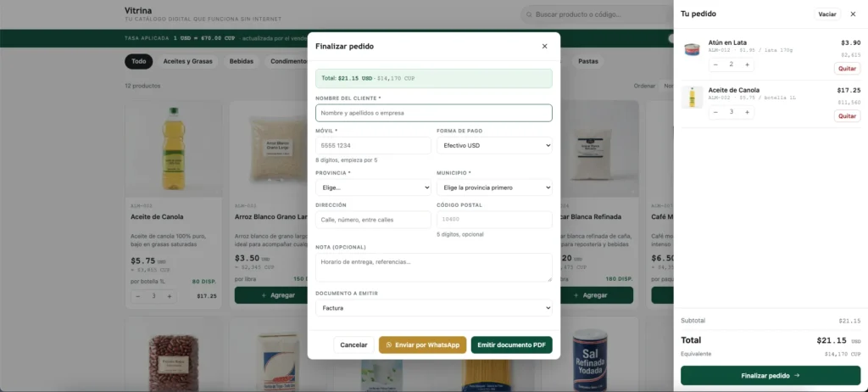The image size is (868, 392).
Task: Click Emitir documento PDF
Action: [x=511, y=344]
